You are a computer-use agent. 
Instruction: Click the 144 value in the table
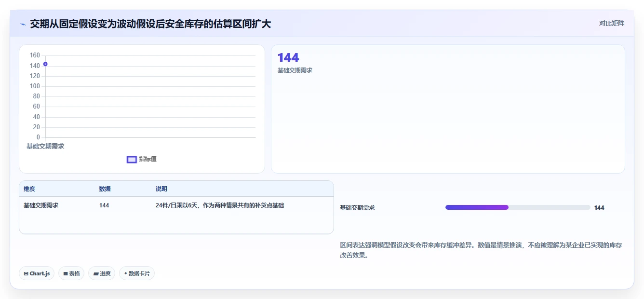104,205
